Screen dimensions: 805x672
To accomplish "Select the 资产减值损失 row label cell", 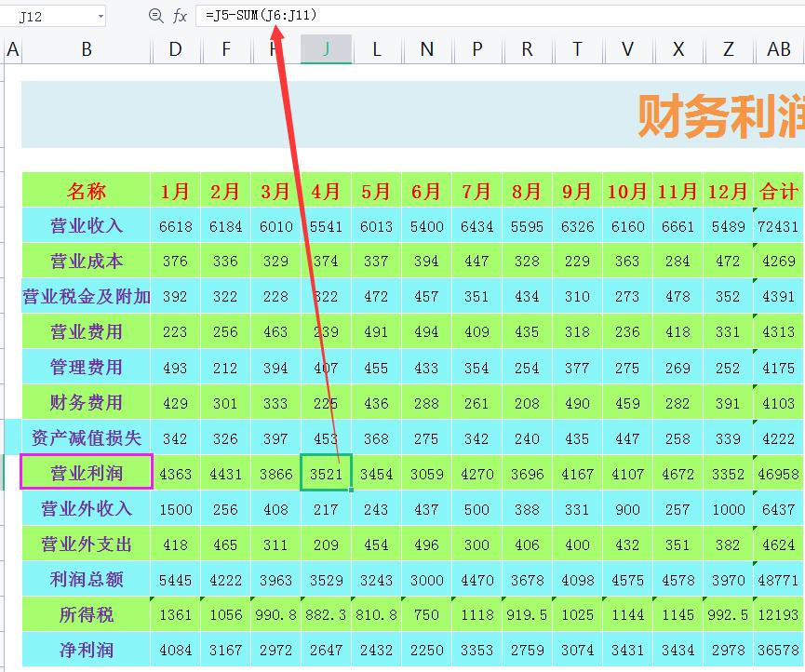I will [86, 437].
